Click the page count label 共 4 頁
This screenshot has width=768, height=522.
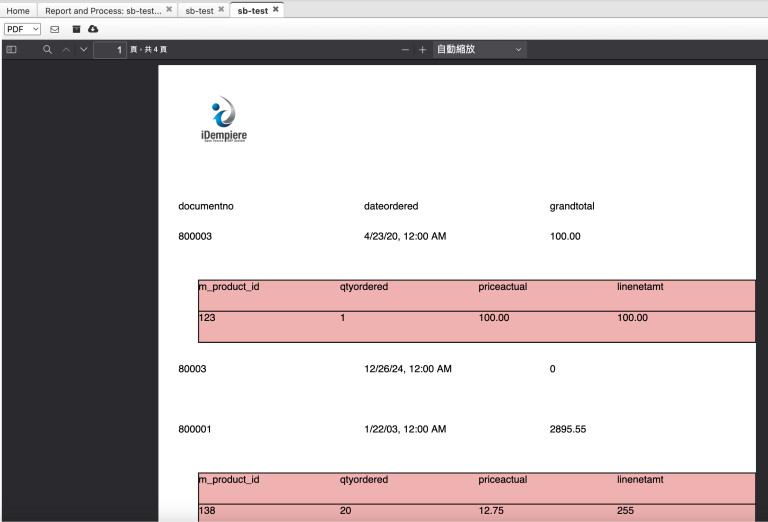156,49
